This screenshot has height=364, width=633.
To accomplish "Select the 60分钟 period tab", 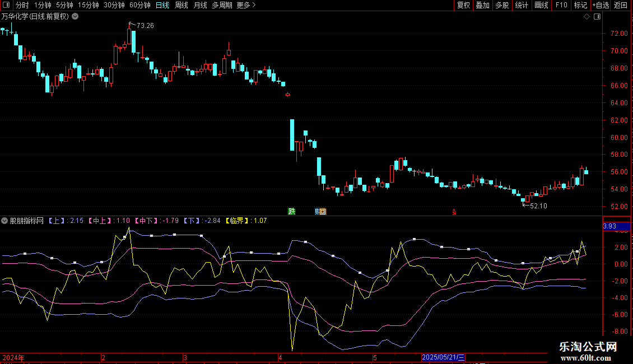I will pos(140,5).
